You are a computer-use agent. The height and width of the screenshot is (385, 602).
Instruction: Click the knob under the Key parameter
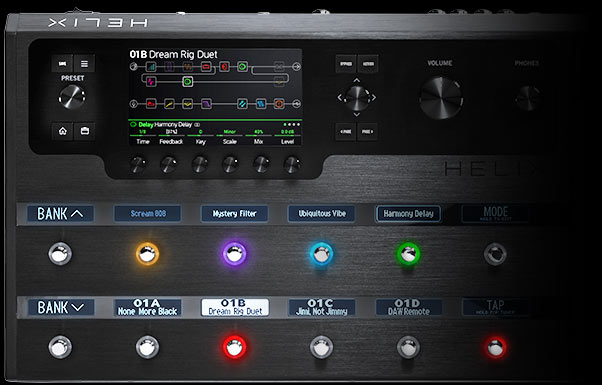click(x=200, y=164)
